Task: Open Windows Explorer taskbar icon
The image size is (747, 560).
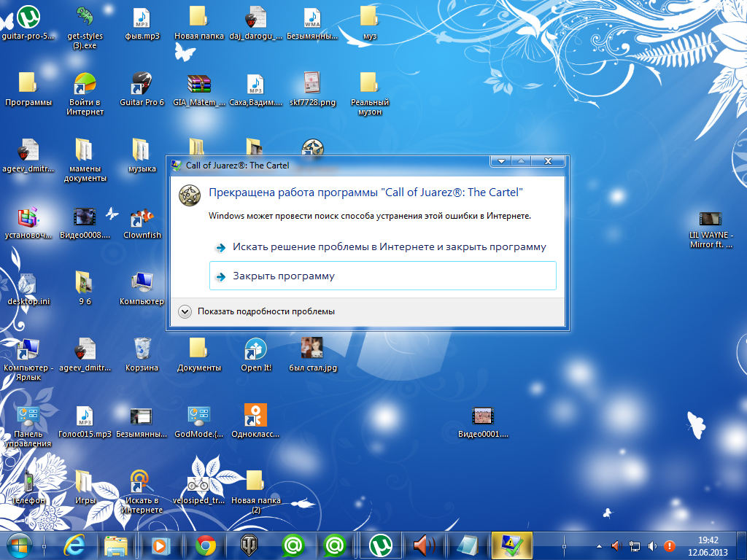Action: point(116,545)
